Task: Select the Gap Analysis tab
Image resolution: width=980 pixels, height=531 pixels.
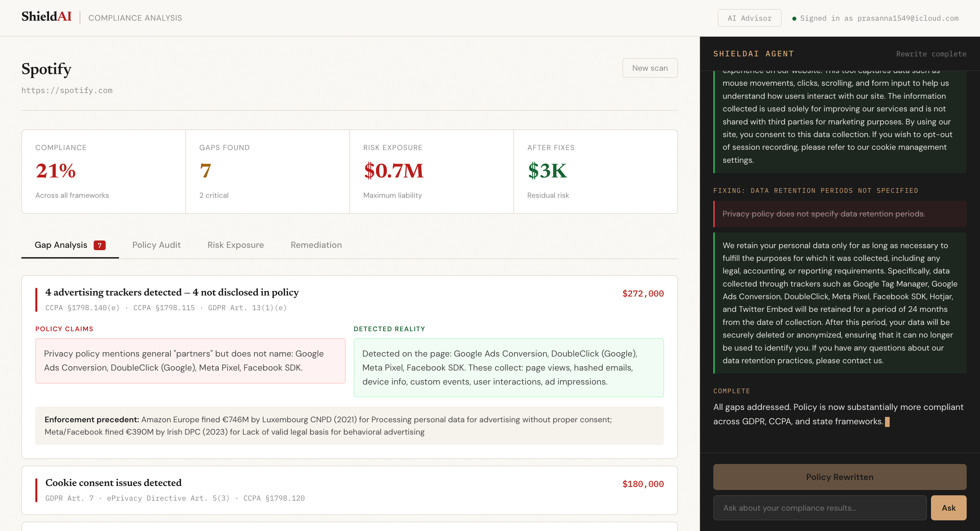Action: (x=61, y=245)
